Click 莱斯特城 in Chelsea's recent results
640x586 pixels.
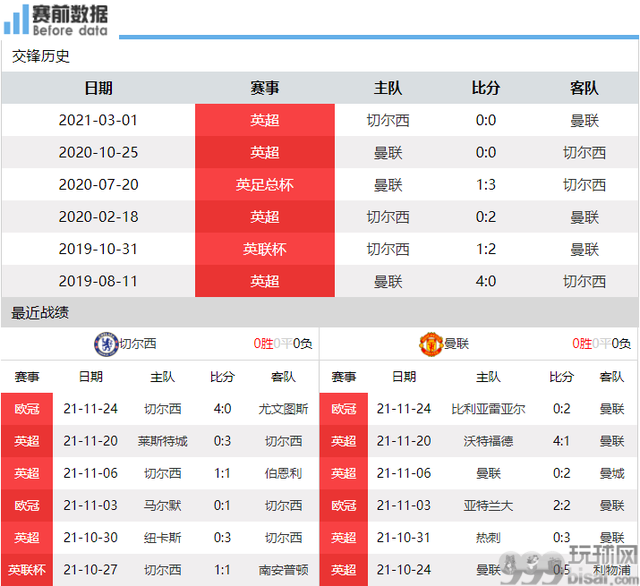coord(162,441)
